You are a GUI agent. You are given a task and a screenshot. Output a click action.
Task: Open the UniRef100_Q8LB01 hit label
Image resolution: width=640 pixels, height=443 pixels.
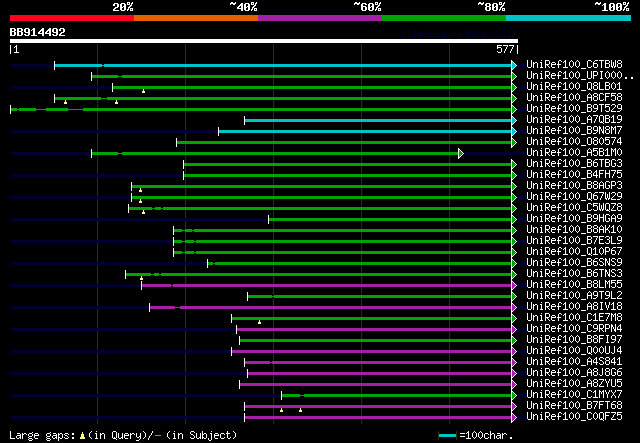[x=574, y=86]
